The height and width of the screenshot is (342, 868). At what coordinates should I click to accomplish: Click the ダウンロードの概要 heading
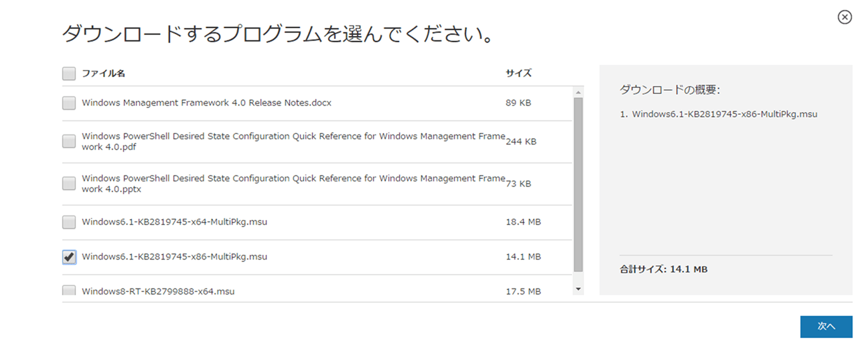[x=670, y=90]
